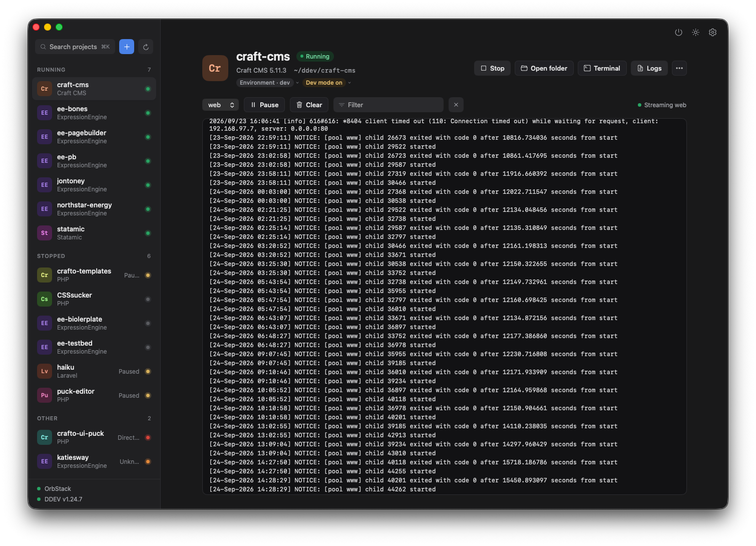Select the ee-biolerplate project
The image size is (756, 546).
pos(94,323)
